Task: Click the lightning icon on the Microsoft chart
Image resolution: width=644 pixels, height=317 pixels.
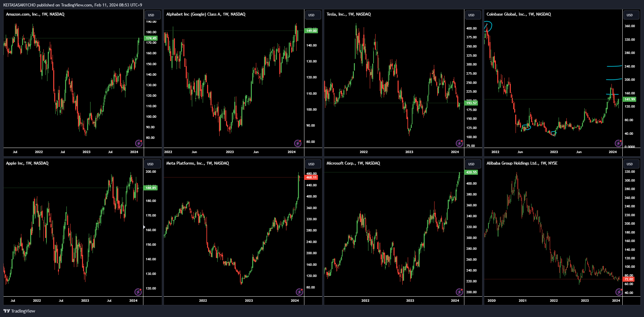Action: click(459, 292)
